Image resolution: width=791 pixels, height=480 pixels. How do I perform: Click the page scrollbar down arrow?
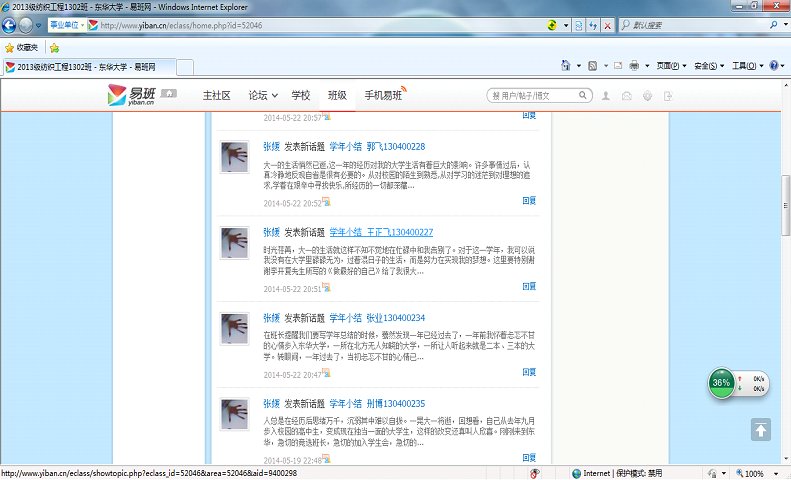(x=784, y=457)
